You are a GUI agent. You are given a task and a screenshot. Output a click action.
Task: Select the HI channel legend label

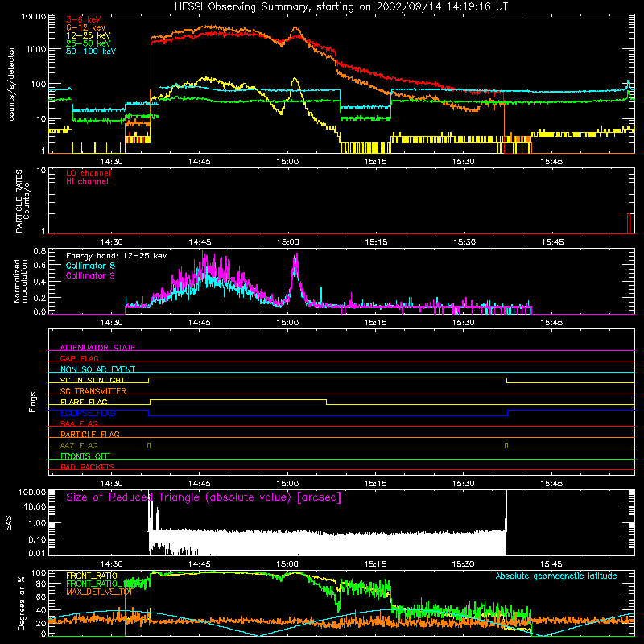point(87,182)
